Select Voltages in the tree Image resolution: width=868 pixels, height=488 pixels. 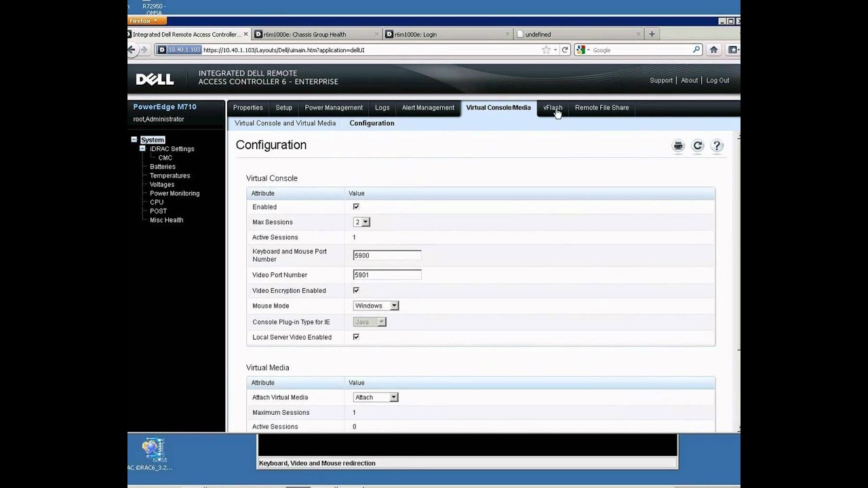click(x=162, y=184)
